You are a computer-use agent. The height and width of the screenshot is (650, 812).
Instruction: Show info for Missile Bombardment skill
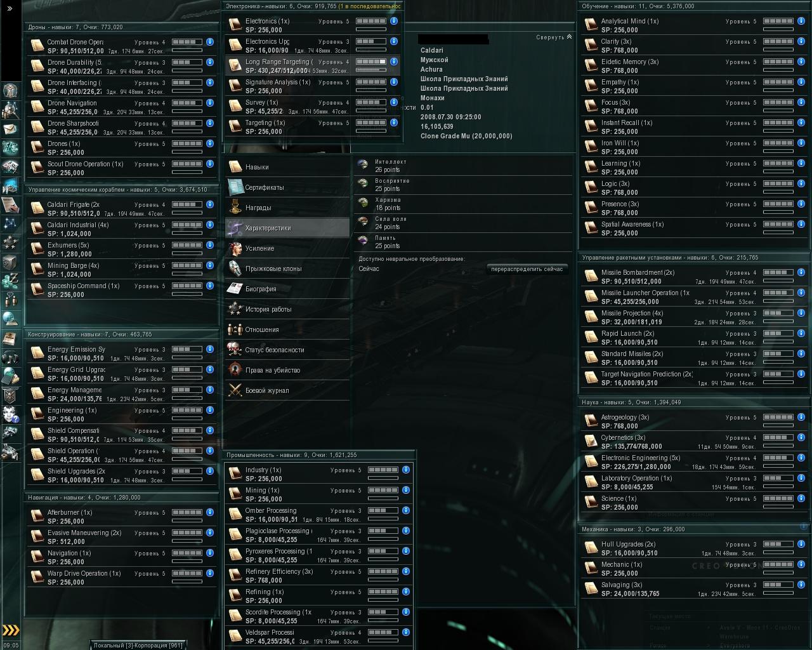pyautogui.click(x=801, y=272)
